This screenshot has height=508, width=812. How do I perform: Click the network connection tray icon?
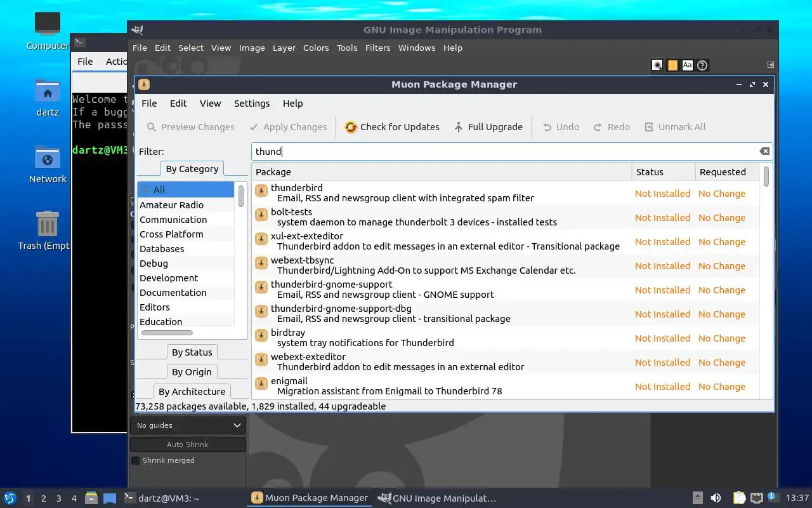pyautogui.click(x=756, y=498)
